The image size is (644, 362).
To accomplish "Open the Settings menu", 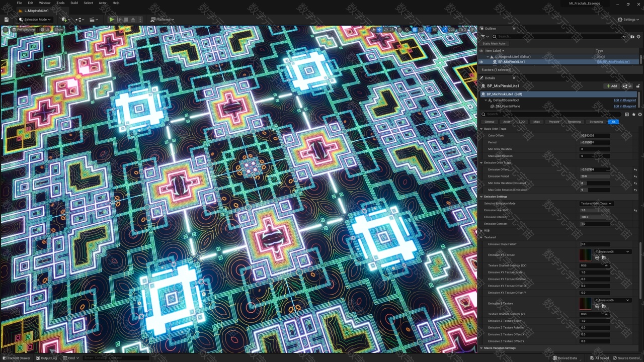I will (627, 20).
